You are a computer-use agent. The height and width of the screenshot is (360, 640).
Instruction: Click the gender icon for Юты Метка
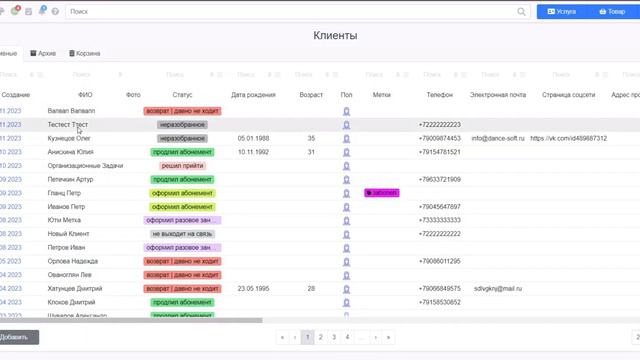point(346,220)
